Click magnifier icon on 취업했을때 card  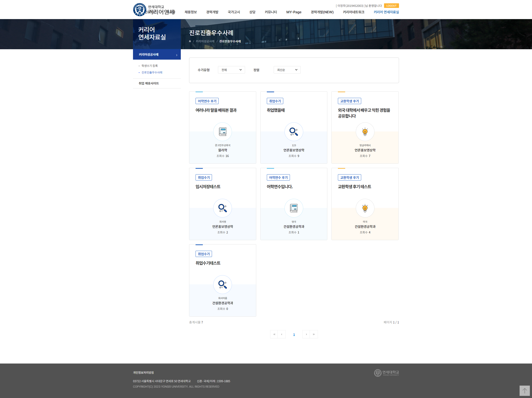pyautogui.click(x=293, y=132)
